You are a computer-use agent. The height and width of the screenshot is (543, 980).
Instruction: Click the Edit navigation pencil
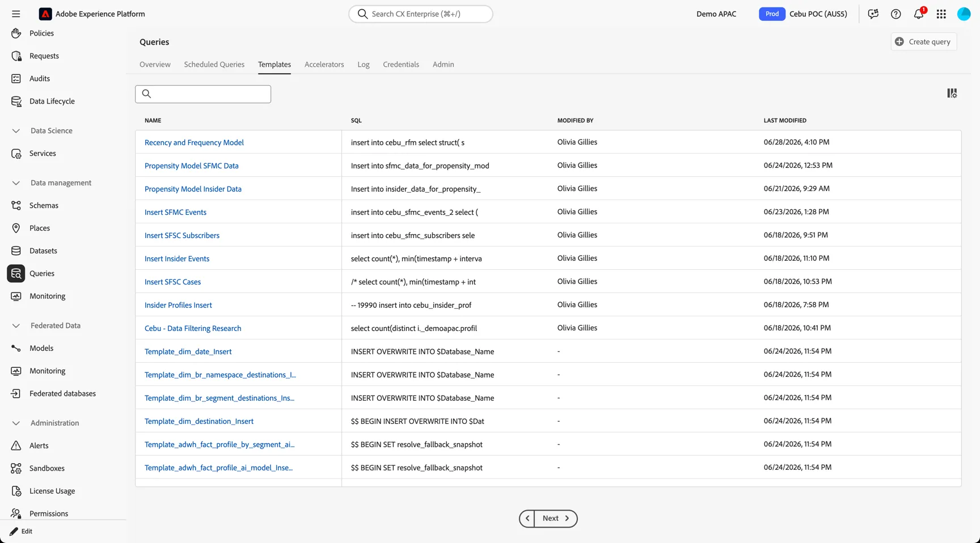click(x=14, y=532)
